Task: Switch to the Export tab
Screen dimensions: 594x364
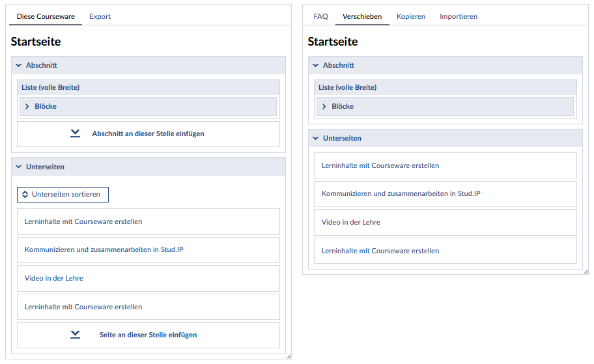Action: (100, 16)
